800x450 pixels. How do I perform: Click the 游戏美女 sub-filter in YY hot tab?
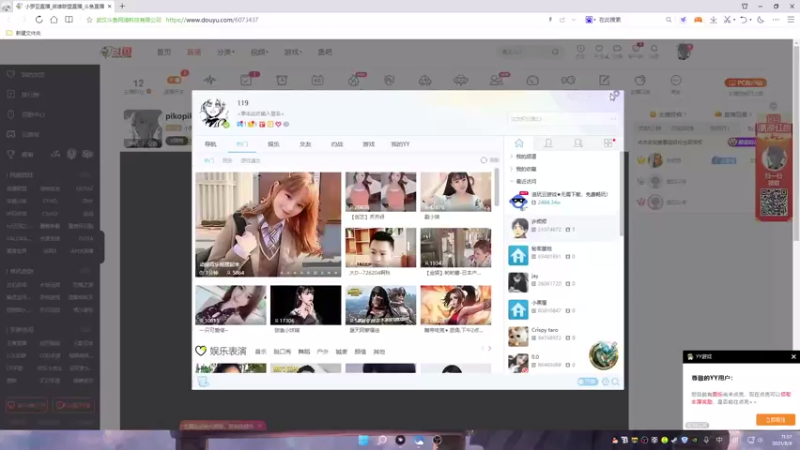251,161
